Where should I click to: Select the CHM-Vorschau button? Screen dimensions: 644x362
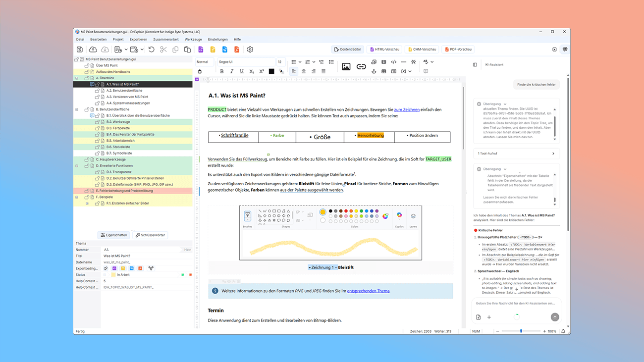click(x=422, y=50)
